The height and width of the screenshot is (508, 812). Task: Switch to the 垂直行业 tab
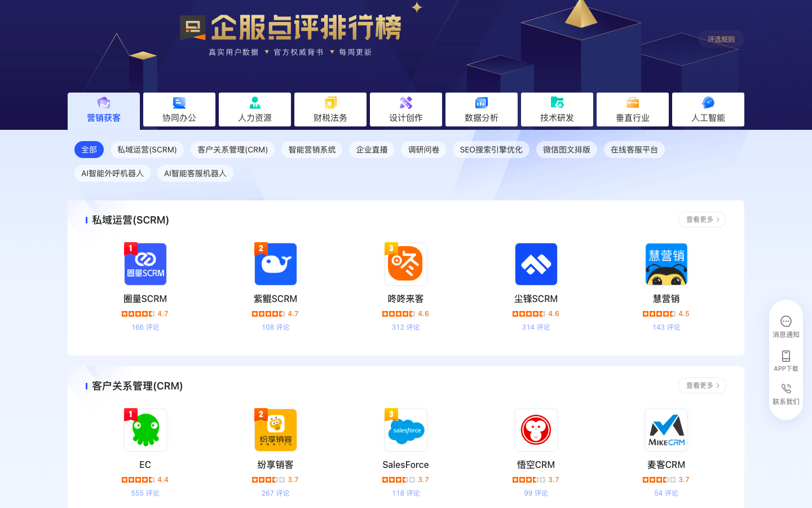[x=633, y=110]
